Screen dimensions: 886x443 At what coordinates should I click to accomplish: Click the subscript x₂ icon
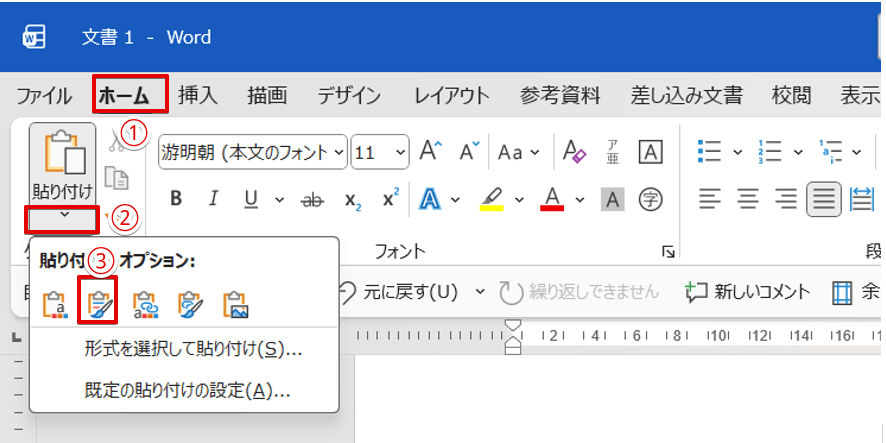(x=353, y=199)
